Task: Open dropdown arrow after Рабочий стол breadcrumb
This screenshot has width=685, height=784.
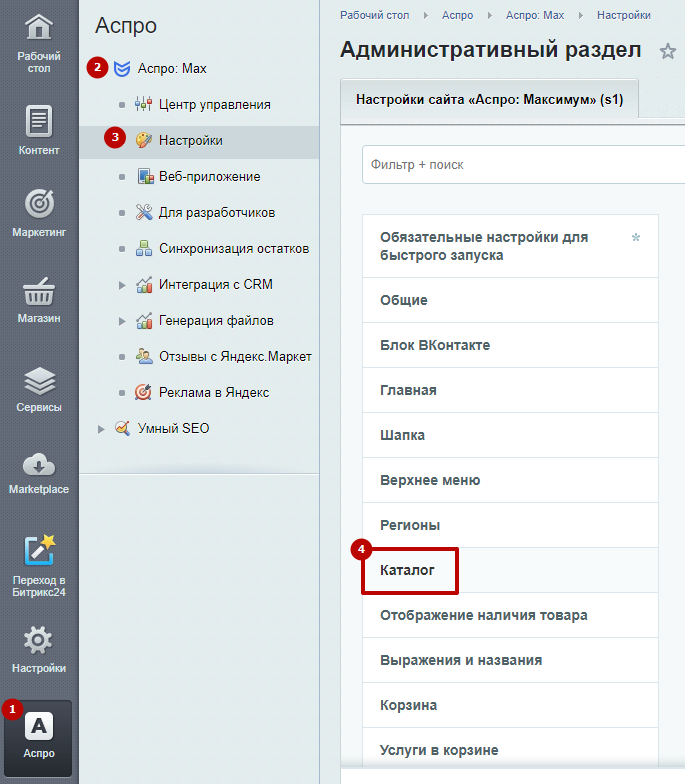Action: pos(426,16)
